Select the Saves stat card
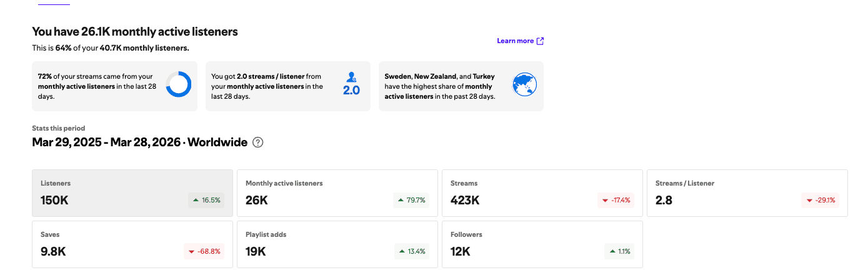The image size is (868, 275). (x=132, y=244)
